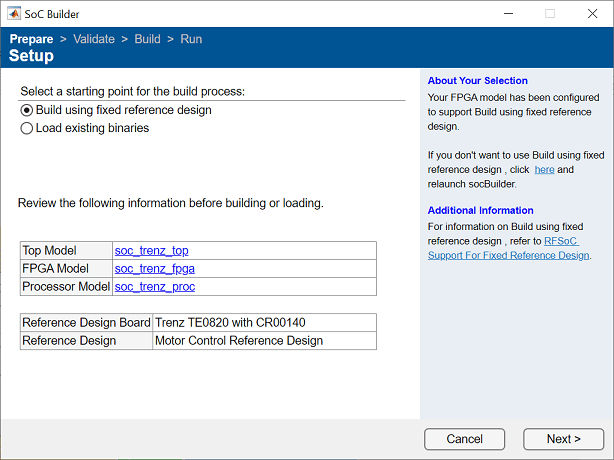Maximize the SoC Builder window
Image resolution: width=614 pixels, height=460 pixels.
pyautogui.click(x=549, y=14)
